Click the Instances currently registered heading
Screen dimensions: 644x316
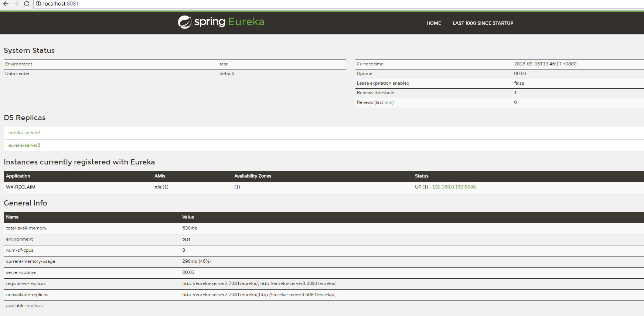point(79,162)
